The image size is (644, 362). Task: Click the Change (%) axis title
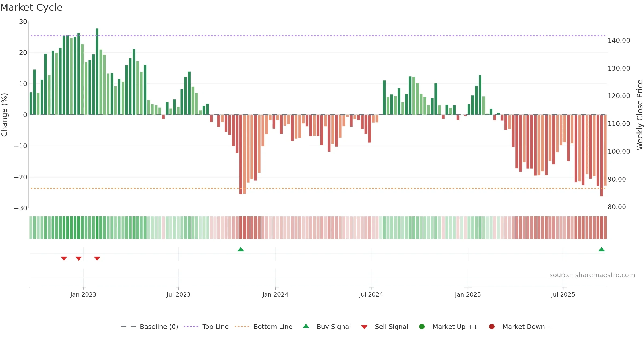click(4, 115)
